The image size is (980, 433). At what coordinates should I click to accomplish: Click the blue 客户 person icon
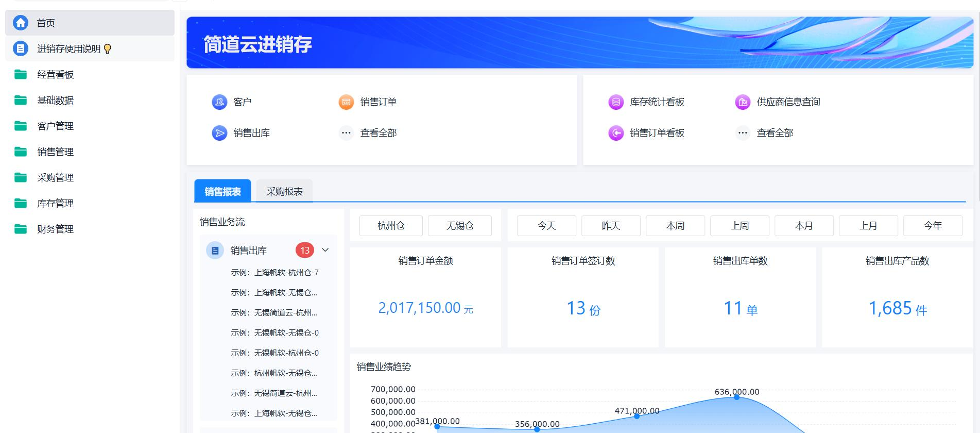click(219, 102)
